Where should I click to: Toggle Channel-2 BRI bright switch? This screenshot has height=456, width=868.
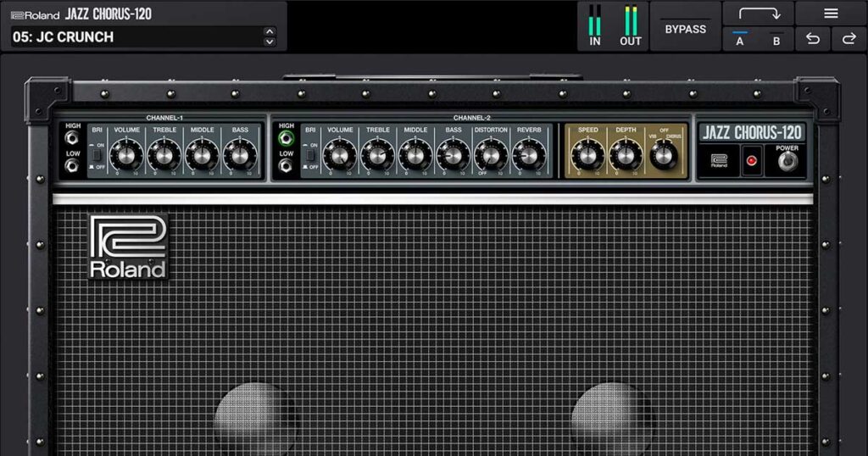pos(310,154)
